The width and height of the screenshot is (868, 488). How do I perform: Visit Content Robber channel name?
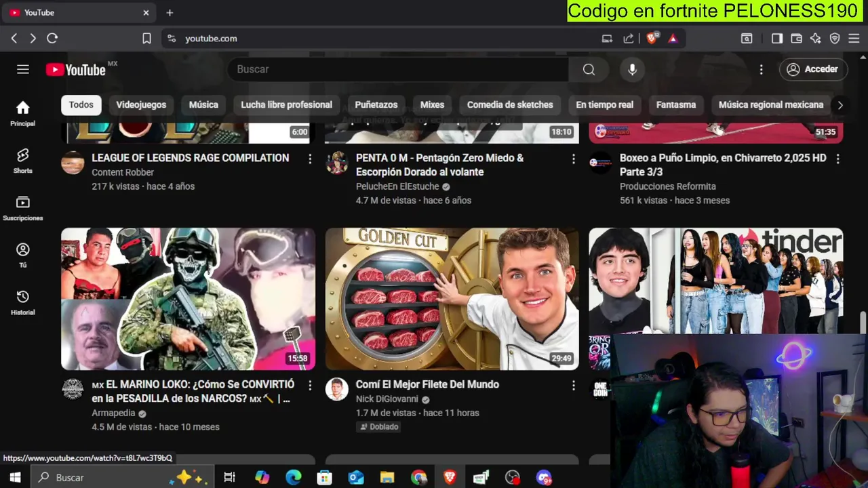(x=123, y=172)
